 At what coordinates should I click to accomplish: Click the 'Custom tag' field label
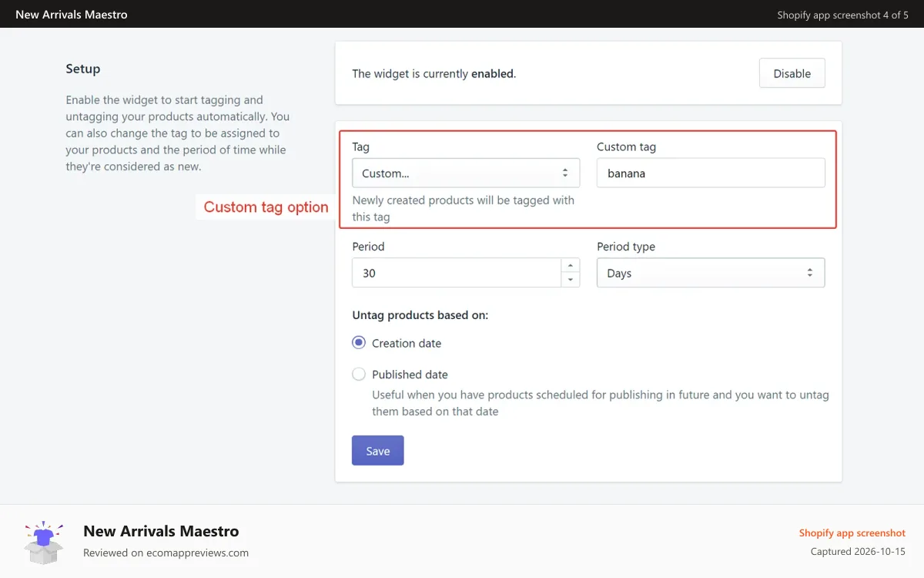(x=626, y=146)
